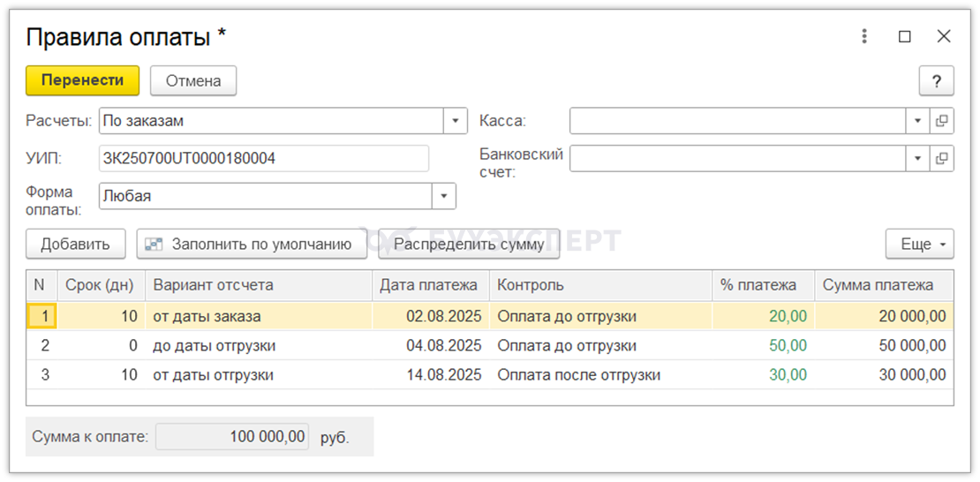The width and height of the screenshot is (980, 482).
Task: Open the three-dot window options menu
Action: tap(864, 36)
